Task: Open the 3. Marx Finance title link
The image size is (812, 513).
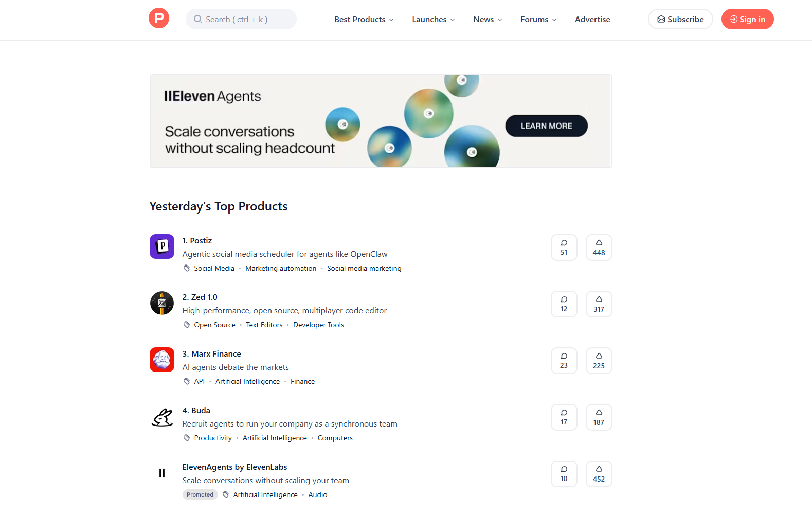Action: [211, 353]
